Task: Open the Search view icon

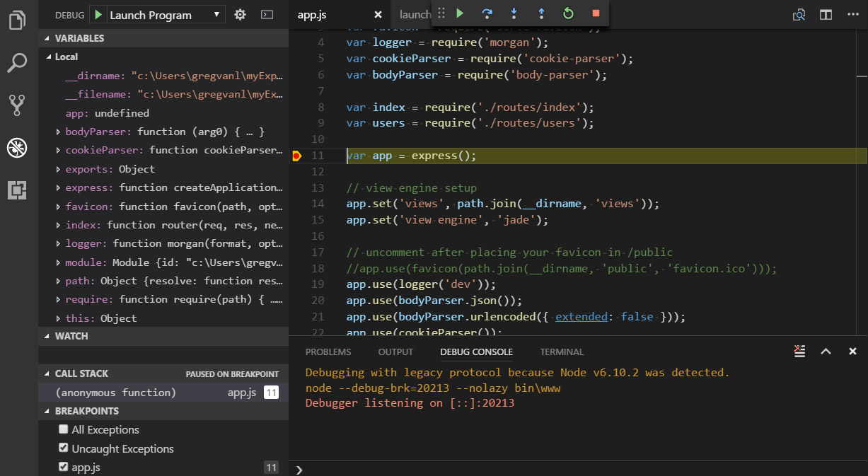Action: pos(18,62)
